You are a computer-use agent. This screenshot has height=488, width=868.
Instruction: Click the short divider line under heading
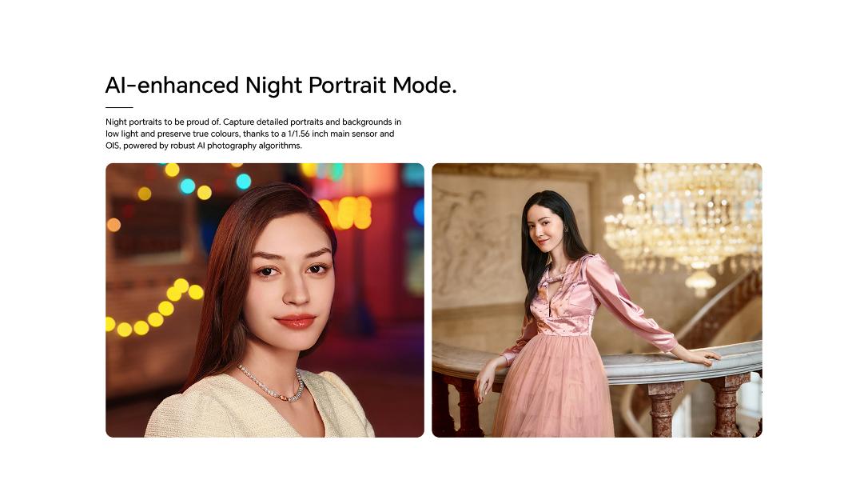(119, 107)
